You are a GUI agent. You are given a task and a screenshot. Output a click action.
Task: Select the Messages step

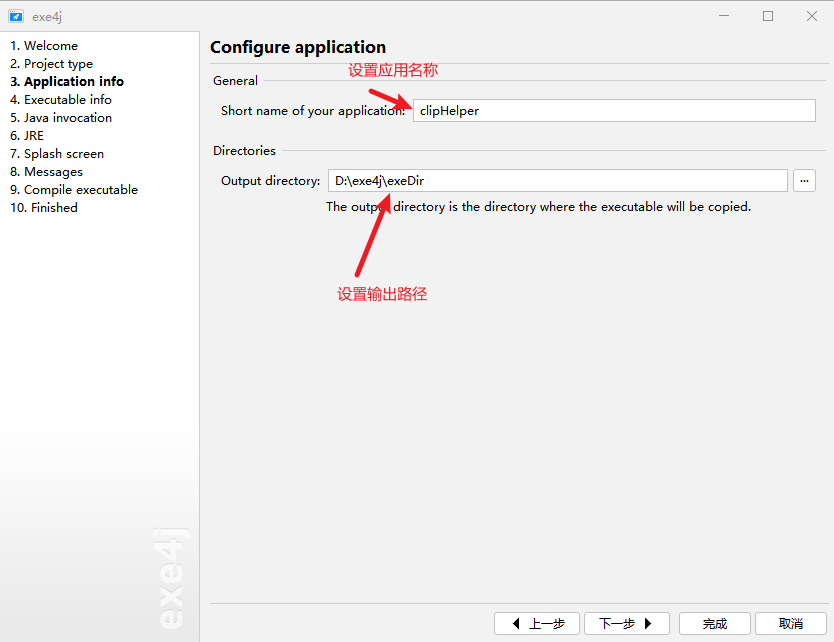pyautogui.click(x=47, y=172)
